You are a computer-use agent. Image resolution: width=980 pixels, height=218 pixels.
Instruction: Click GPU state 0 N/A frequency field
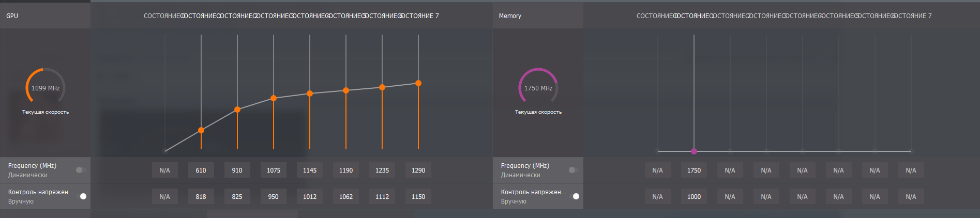tap(165, 170)
